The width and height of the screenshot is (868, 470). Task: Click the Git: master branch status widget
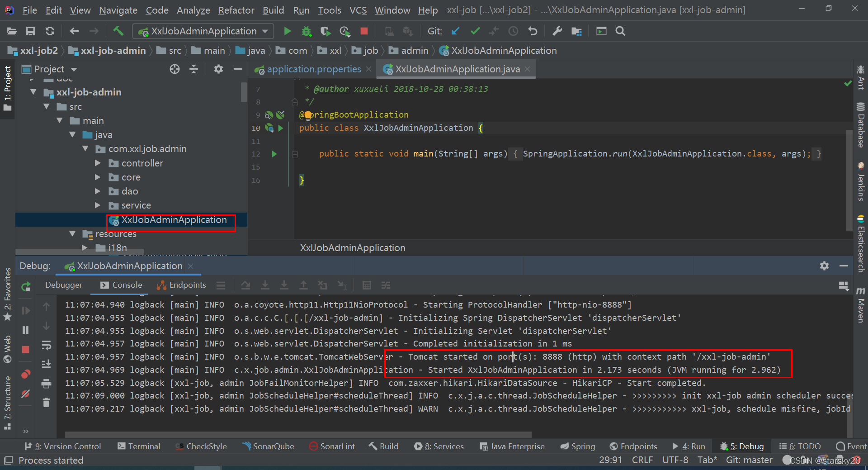[749, 461]
